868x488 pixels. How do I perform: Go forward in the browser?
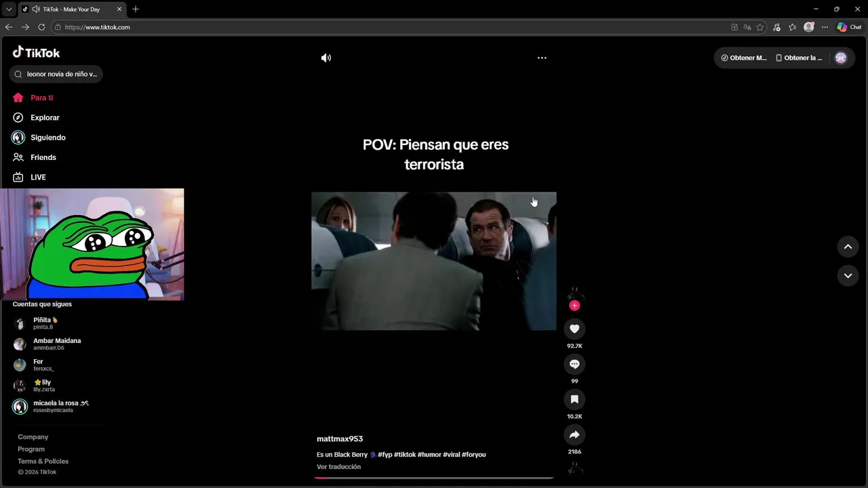25,27
